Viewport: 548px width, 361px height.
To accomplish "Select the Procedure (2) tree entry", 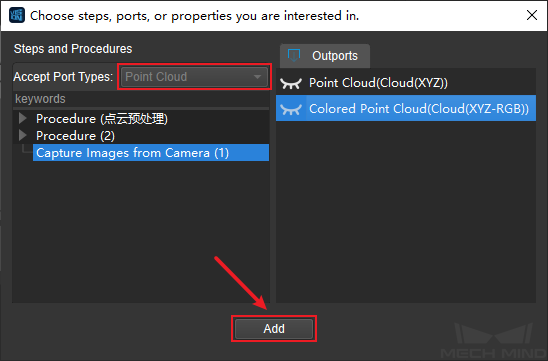I will [75, 136].
